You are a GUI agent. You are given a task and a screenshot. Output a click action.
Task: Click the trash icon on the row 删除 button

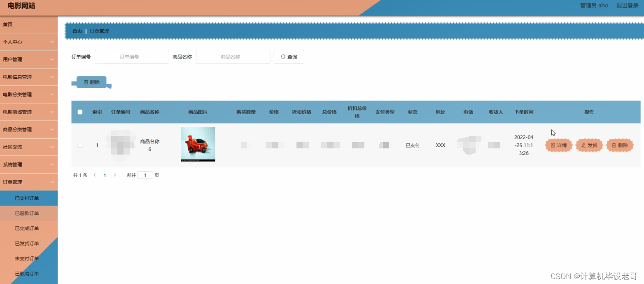(614, 146)
